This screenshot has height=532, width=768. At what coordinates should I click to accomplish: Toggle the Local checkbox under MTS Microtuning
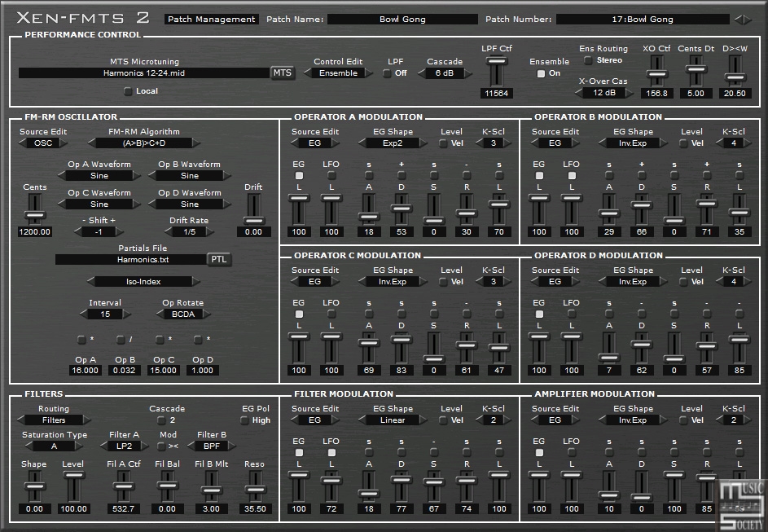pos(128,91)
